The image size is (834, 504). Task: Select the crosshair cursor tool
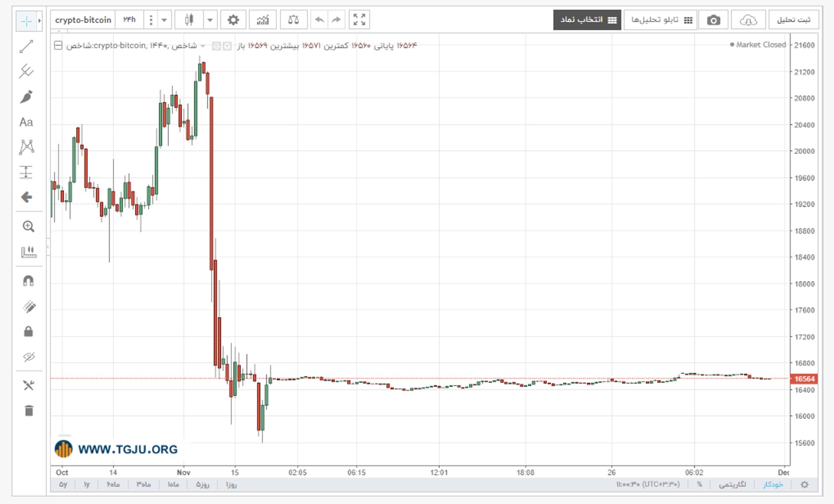pos(26,21)
